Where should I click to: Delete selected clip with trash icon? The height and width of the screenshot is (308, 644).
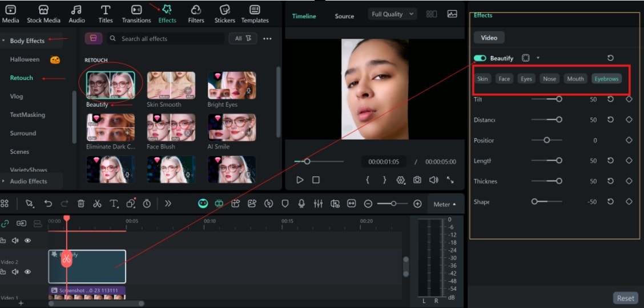click(81, 204)
